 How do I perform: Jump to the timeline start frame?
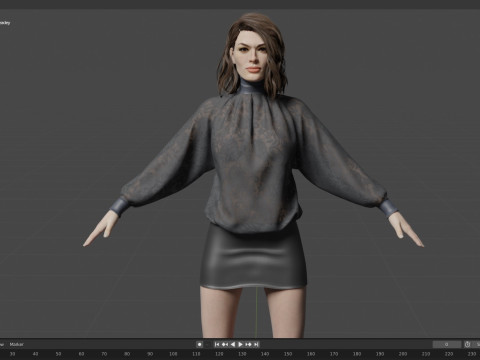click(x=217, y=344)
